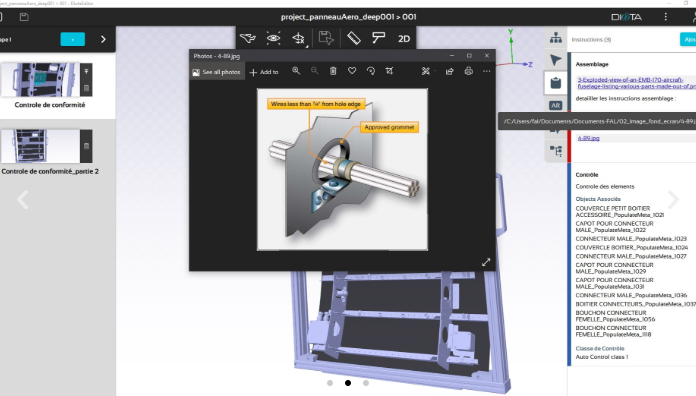696x396 pixels.
Task: Switch to 2D view mode
Action: click(x=404, y=39)
